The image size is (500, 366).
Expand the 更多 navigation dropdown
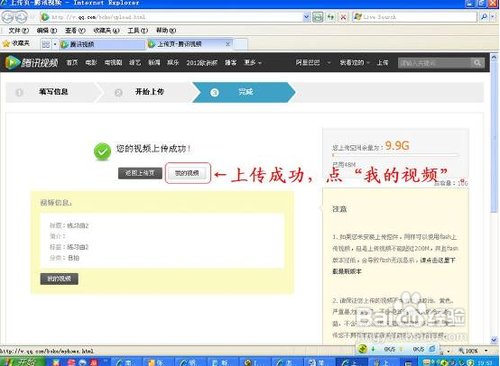(253, 62)
